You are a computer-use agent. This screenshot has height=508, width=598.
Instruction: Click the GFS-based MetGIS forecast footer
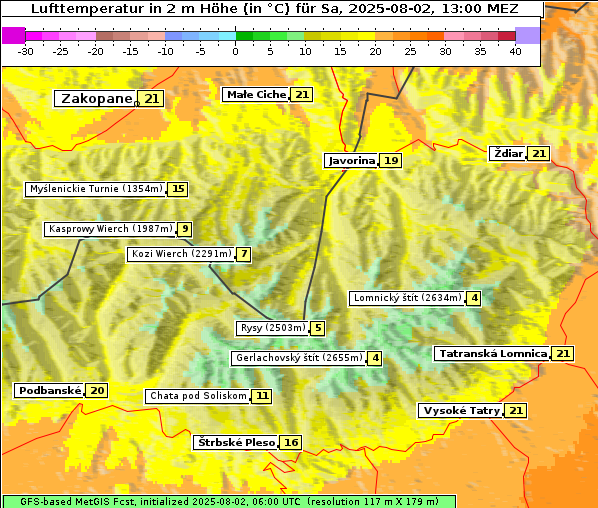[229, 502]
